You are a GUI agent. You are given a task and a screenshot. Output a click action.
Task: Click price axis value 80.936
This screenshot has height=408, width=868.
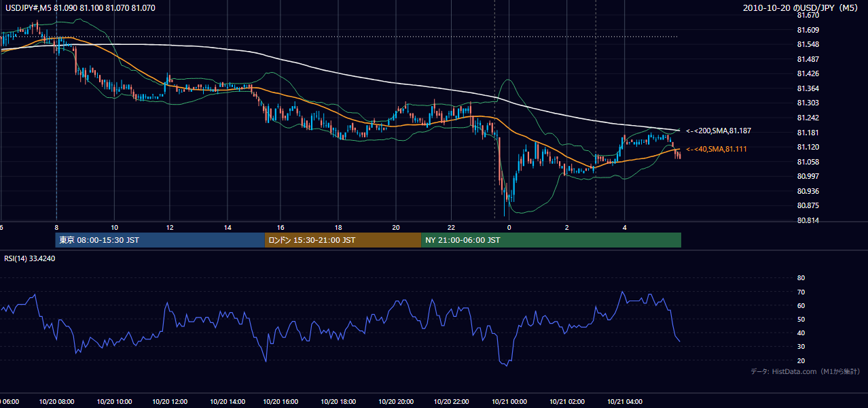click(808, 191)
